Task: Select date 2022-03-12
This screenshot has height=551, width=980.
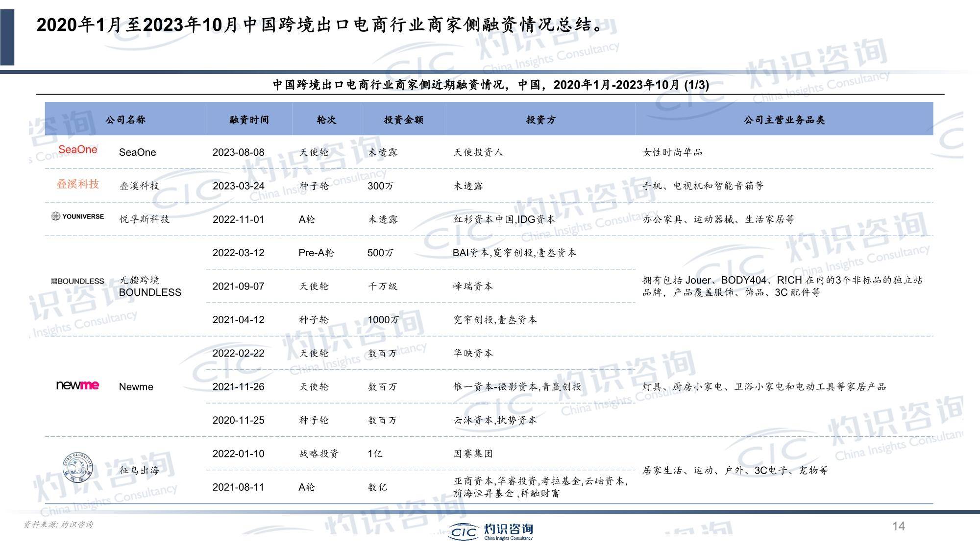Action: coord(238,253)
